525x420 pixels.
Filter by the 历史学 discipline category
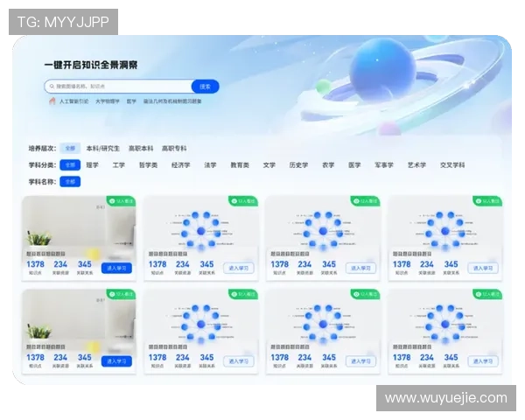pos(298,164)
